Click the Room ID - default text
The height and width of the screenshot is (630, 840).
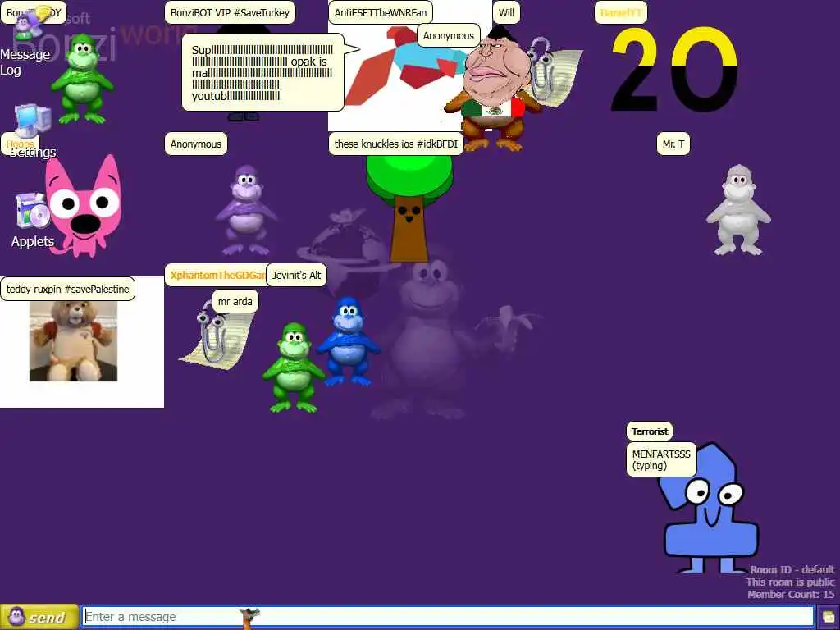[x=792, y=569]
